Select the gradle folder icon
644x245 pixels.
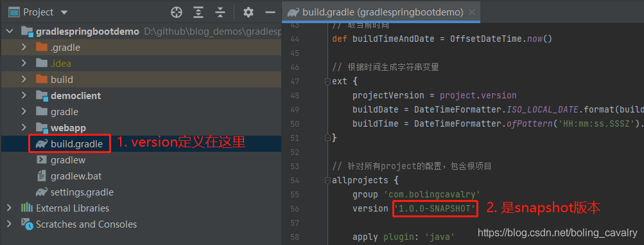[42, 111]
